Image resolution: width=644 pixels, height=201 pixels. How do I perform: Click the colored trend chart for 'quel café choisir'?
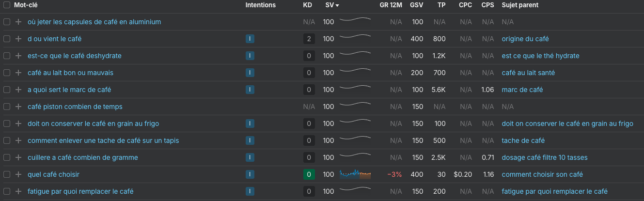tap(355, 174)
